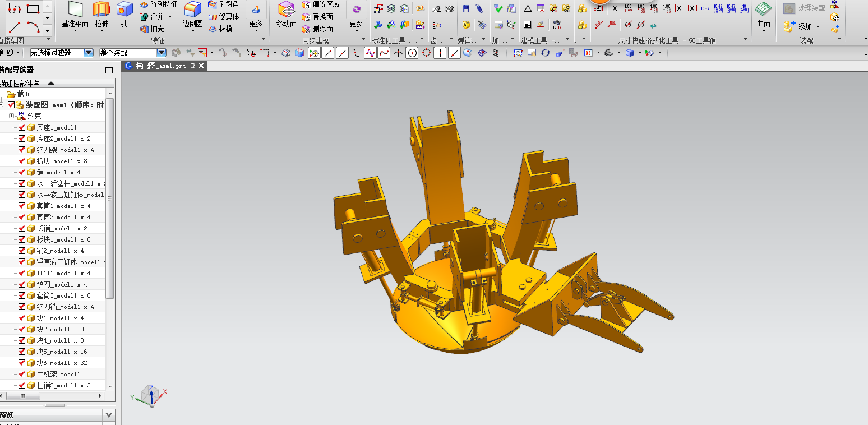Screen dimensions: 868x425
Task: Click the midpoint snap icon
Action: pos(342,53)
